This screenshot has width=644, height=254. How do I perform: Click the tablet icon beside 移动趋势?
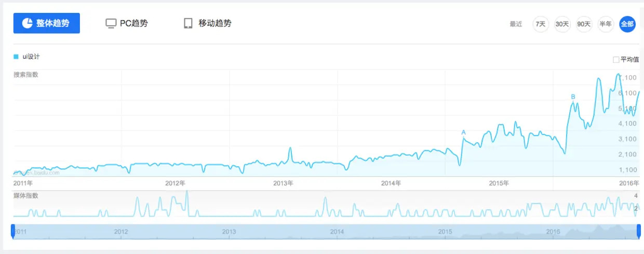pyautogui.click(x=188, y=23)
